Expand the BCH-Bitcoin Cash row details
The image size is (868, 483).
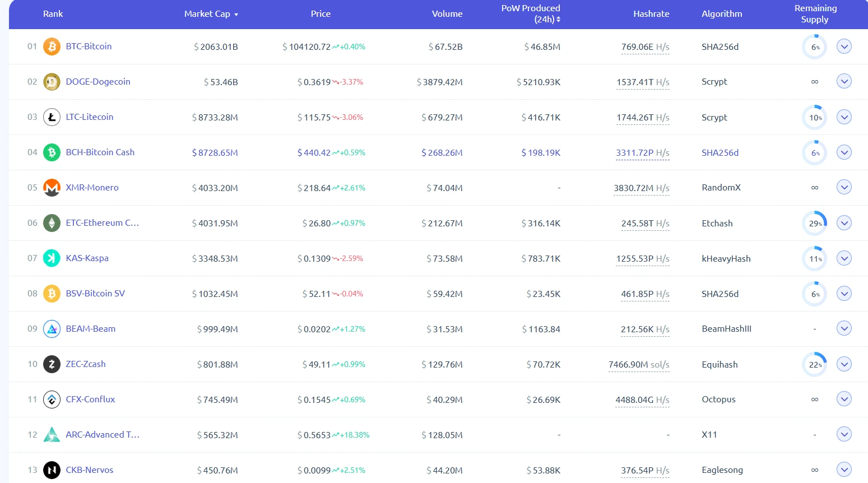(x=844, y=152)
